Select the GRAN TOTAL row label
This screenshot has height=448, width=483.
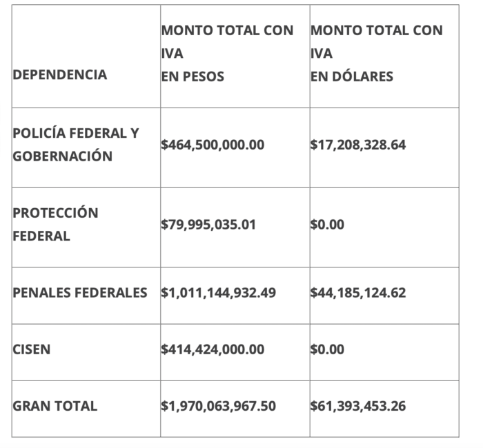click(55, 406)
